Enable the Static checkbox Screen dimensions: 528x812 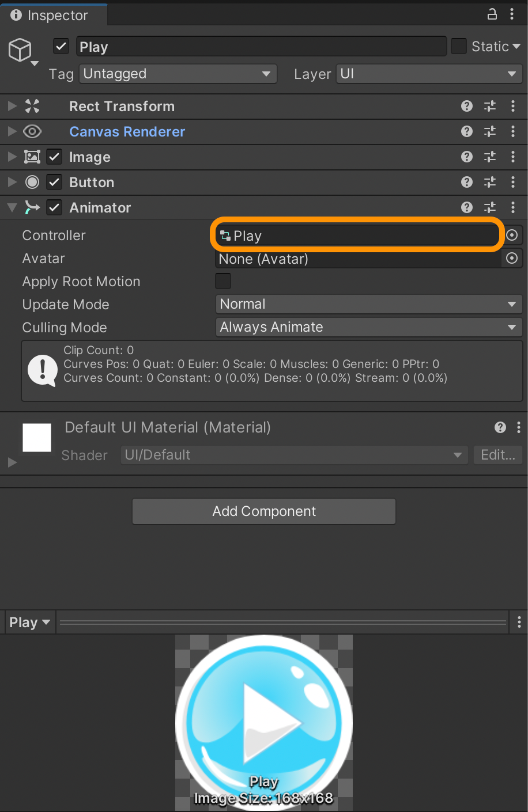point(459,46)
